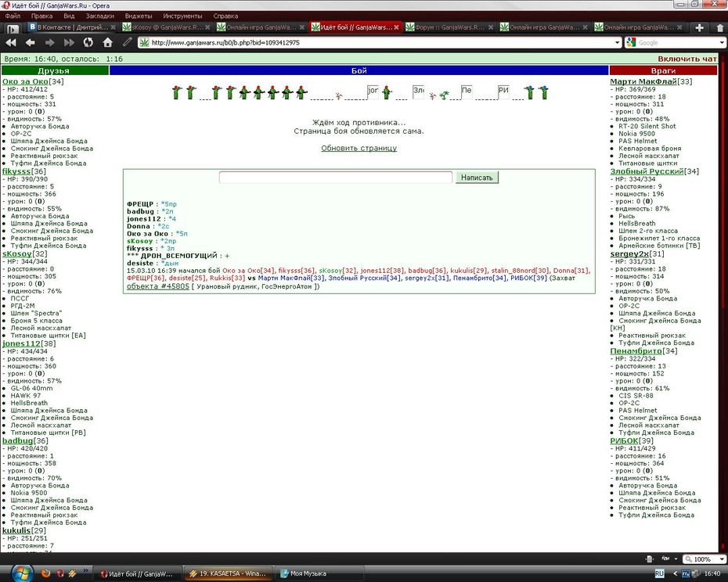Click the fast forward navigation icon
Screen dimensions: 728x582
[69, 43]
